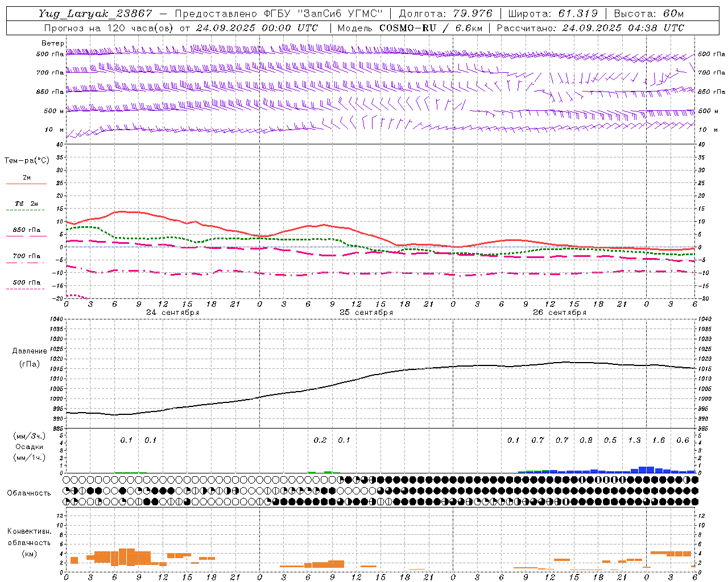The width and height of the screenshot is (728, 582).
Task: Select the longitude value 79.976
Action: pos(474,14)
